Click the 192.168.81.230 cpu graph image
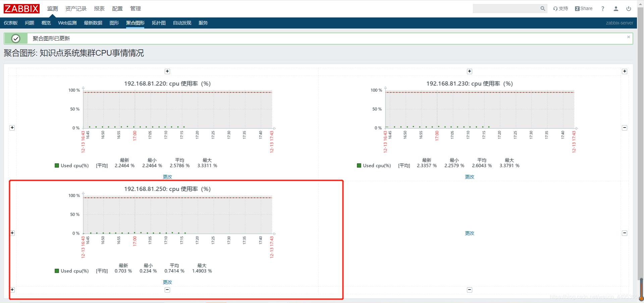 pos(470,124)
